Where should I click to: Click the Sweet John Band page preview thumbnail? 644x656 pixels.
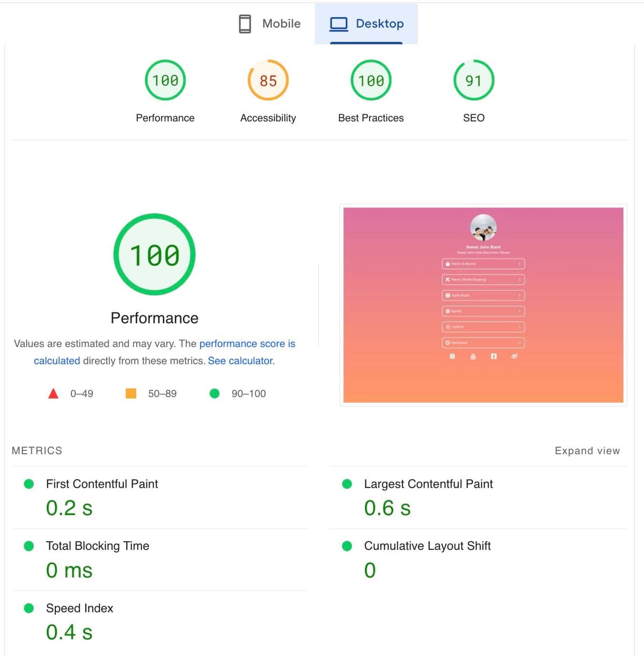[482, 305]
